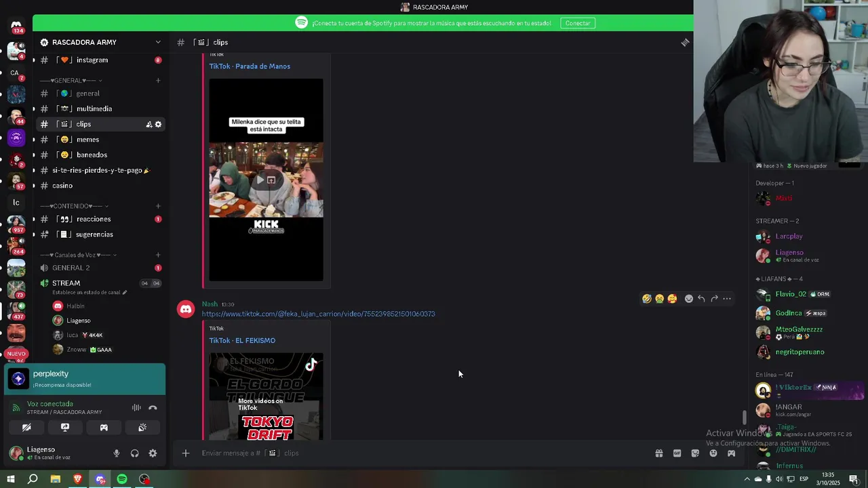Forward Nash's message
This screenshot has height=488, width=868.
714,299
